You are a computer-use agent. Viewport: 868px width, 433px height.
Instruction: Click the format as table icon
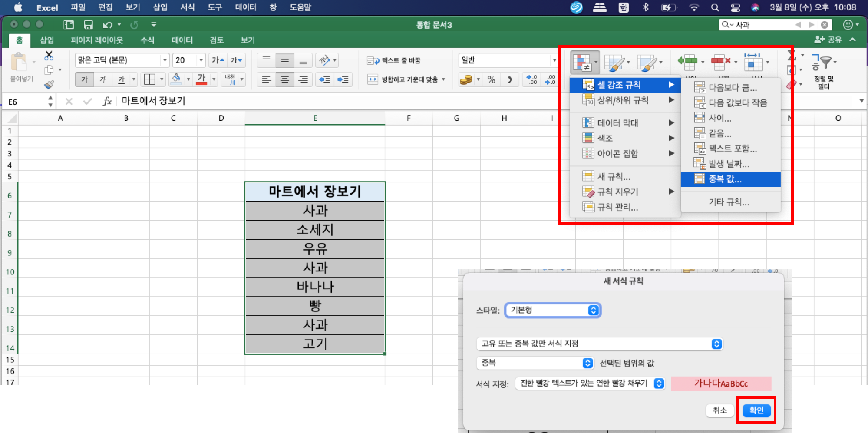pos(614,63)
